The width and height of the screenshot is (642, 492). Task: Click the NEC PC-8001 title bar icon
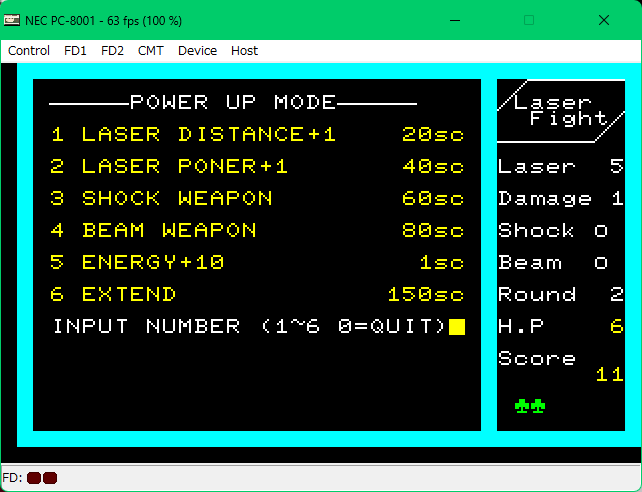click(12, 19)
